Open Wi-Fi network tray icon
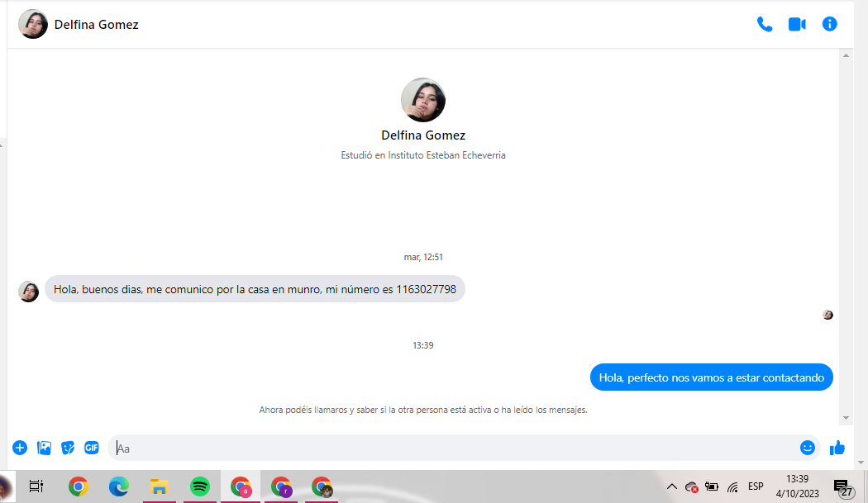The image size is (868, 503). pos(732,487)
